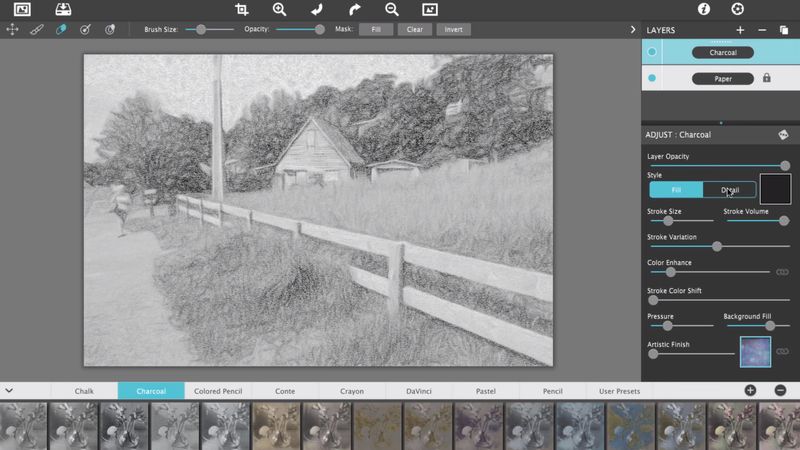Click the Brush Size slider
This screenshot has height=450, width=800.
tap(209, 30)
